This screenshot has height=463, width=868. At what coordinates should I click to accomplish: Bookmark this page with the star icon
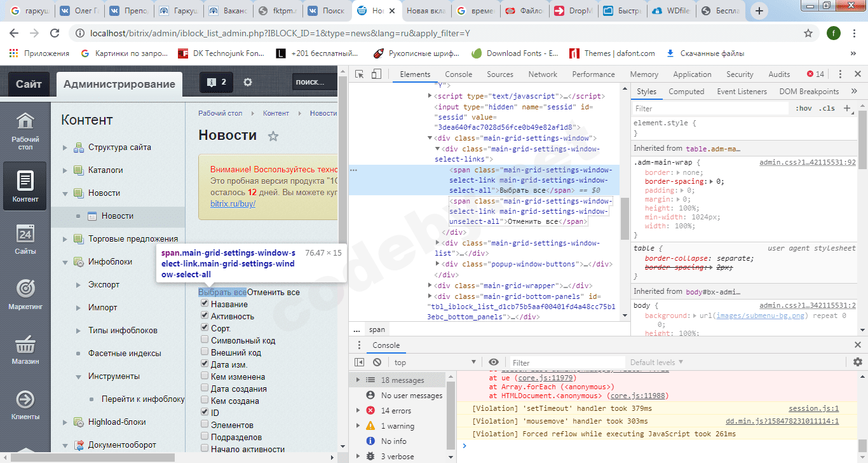(808, 33)
